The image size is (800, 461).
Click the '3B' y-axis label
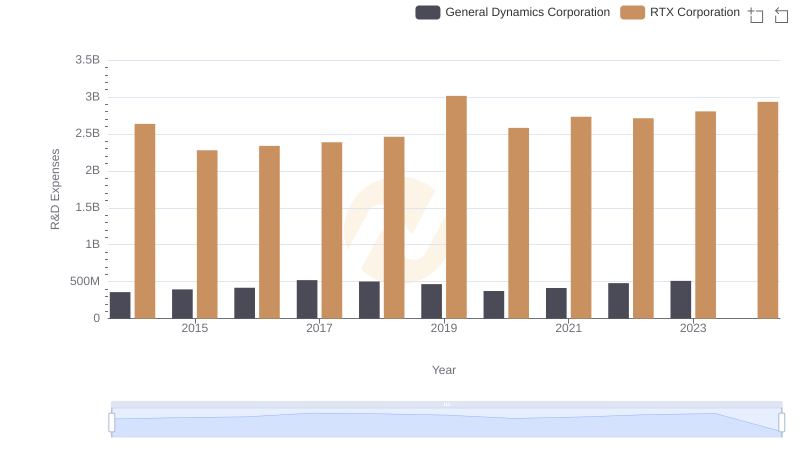tap(93, 97)
